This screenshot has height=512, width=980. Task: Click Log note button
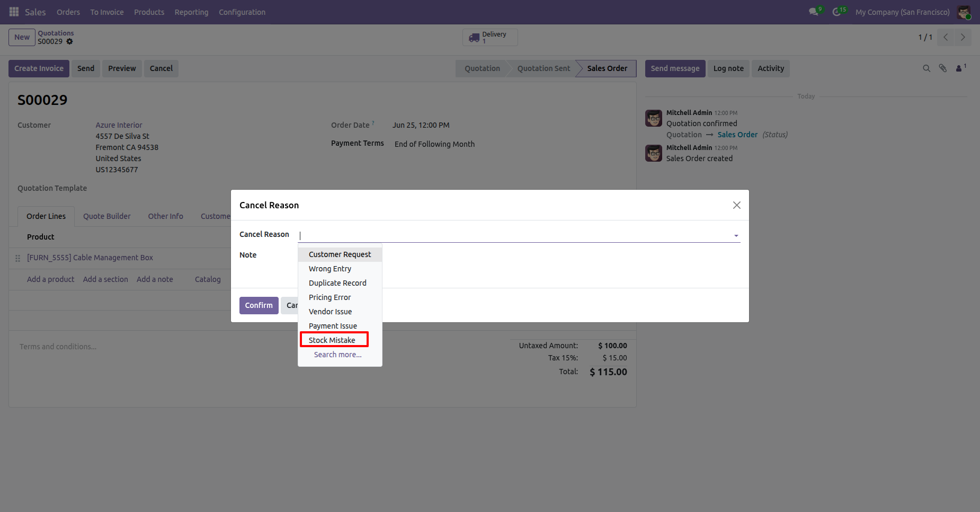[728, 68]
